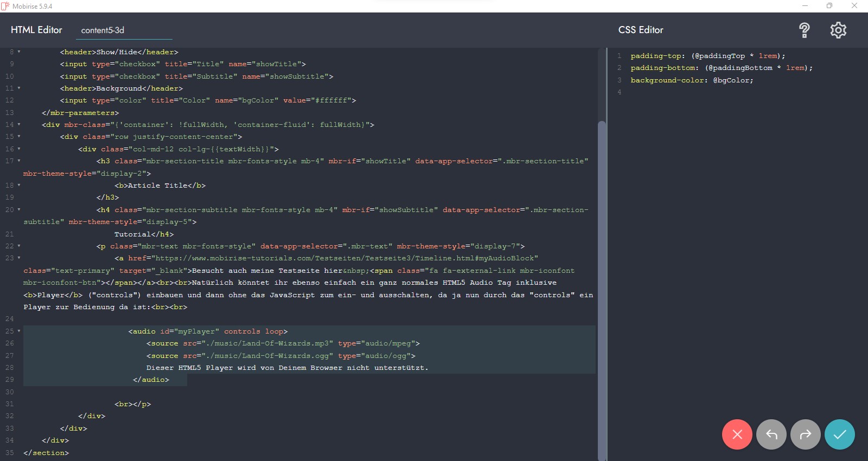Click the closing section tag line
868x461 pixels.
[46, 453]
